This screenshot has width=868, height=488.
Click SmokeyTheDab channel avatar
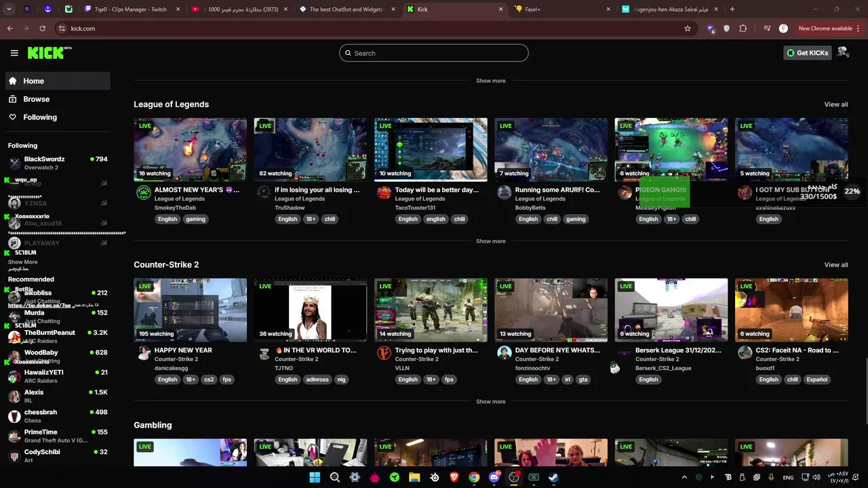pos(143,192)
